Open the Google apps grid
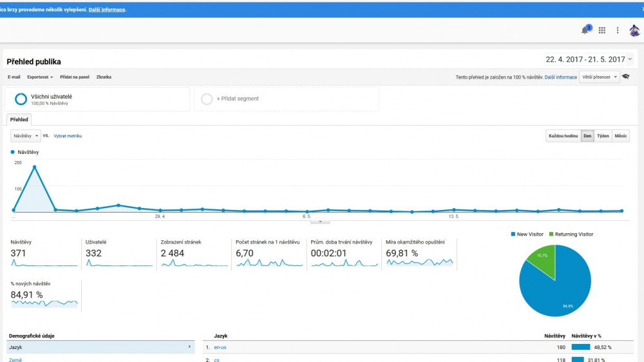This screenshot has height=362, width=644. [x=602, y=30]
